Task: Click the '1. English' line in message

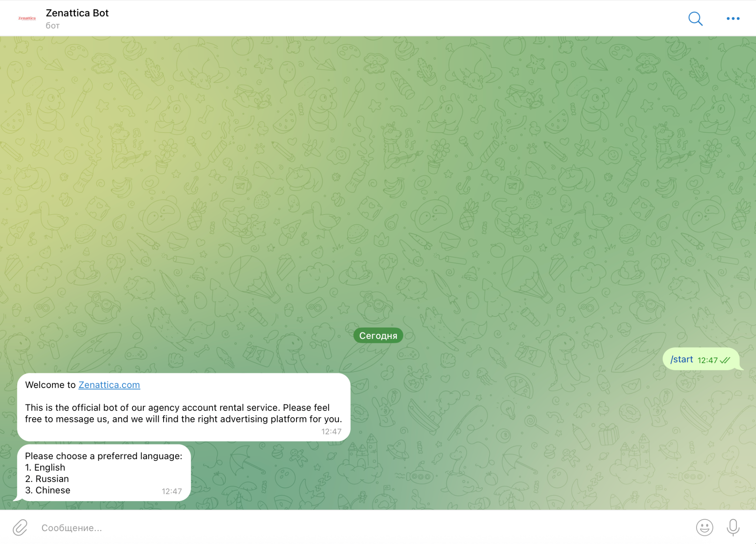Action: (x=45, y=467)
